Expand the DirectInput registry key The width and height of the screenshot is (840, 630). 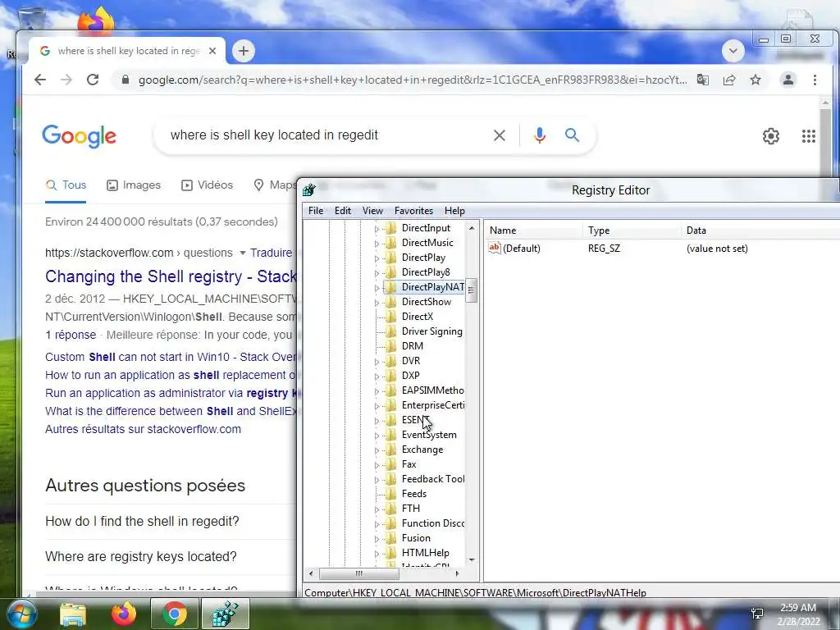pos(377,229)
